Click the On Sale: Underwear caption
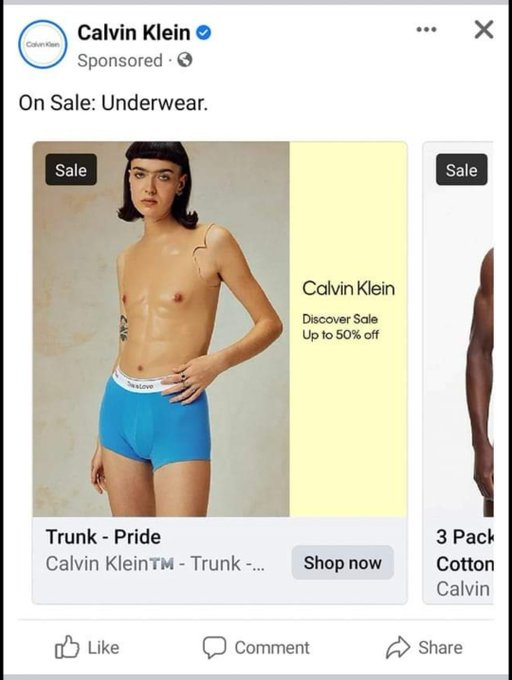The height and width of the screenshot is (680, 512). (x=114, y=103)
